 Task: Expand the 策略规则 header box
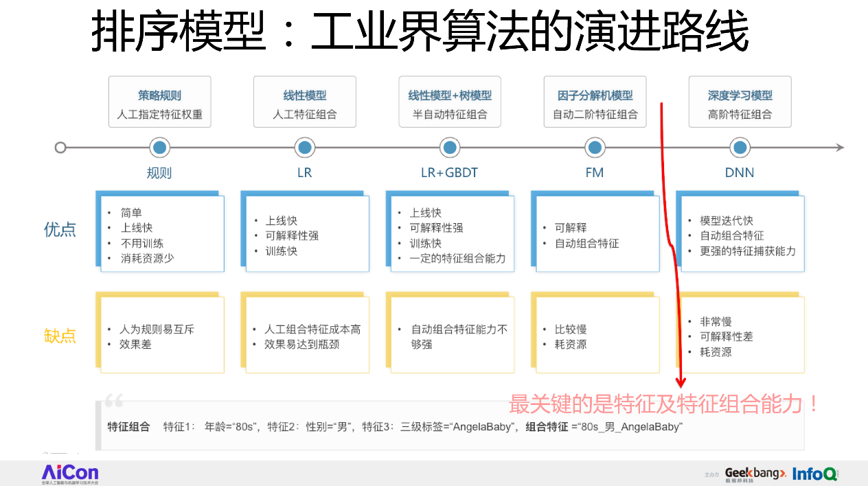point(159,102)
